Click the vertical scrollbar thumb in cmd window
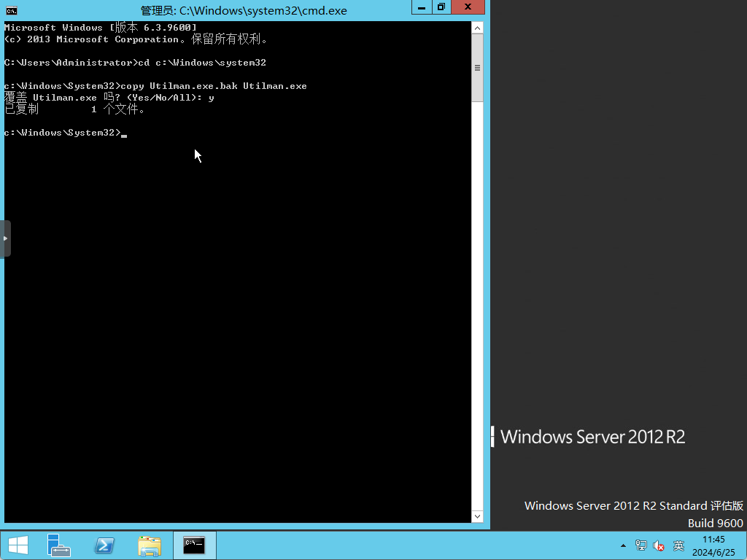 (477, 68)
